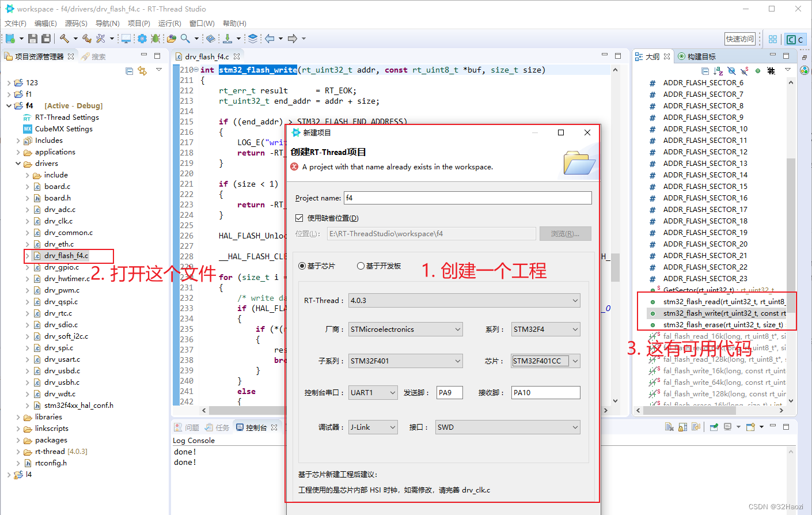This screenshot has width=812, height=515.
Task: Select the 基于芯片 radio button
Action: [302, 266]
